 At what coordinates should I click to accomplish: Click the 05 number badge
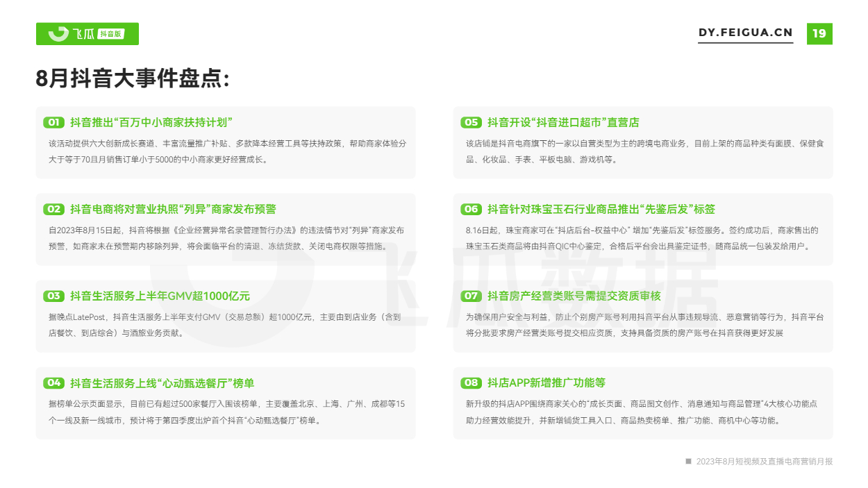coord(471,122)
